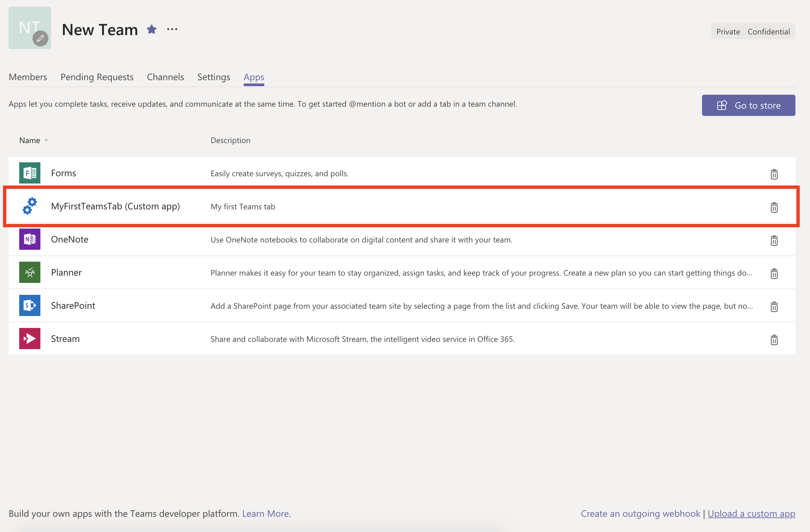The image size is (810, 532).
Task: Delete the Forms app with its trash icon
Action: point(774,174)
